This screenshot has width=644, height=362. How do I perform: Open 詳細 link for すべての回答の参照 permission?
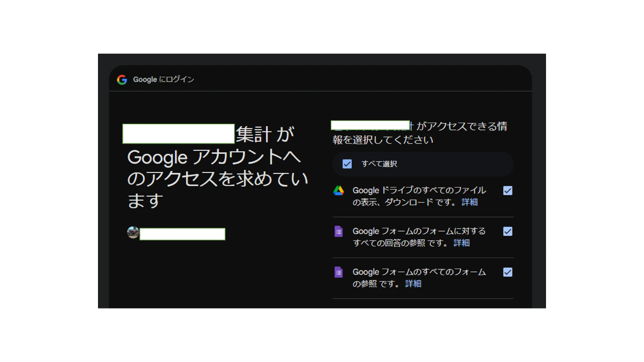click(461, 243)
